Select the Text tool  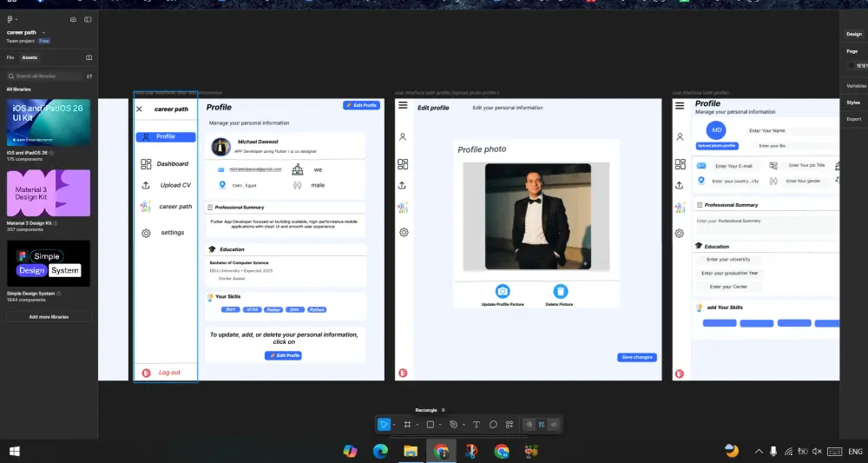point(476,425)
